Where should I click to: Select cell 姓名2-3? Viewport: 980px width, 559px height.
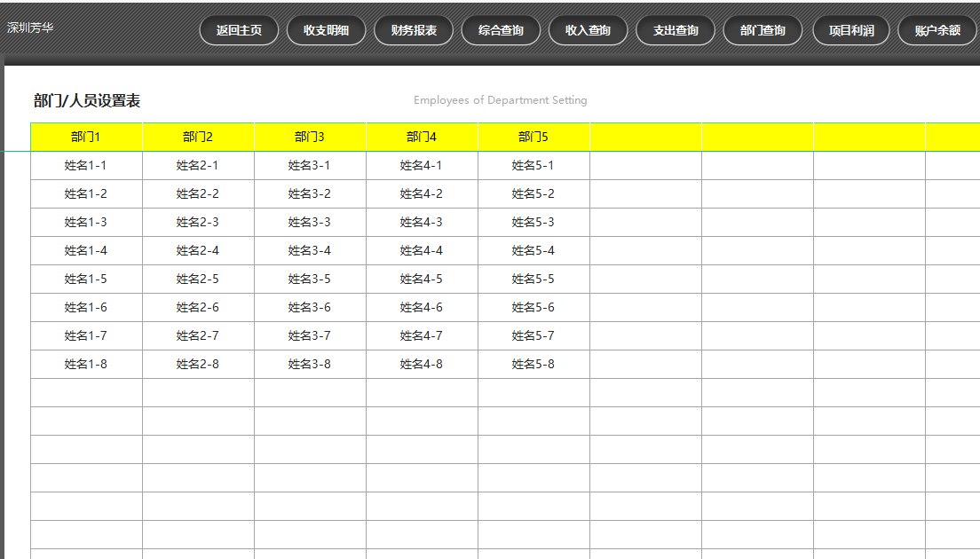pyautogui.click(x=198, y=223)
